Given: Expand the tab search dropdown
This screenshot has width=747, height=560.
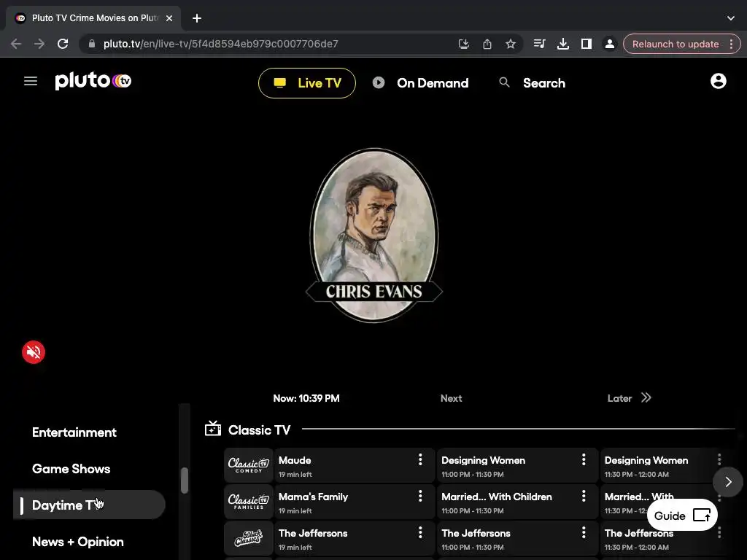Looking at the screenshot, I should click(x=731, y=18).
